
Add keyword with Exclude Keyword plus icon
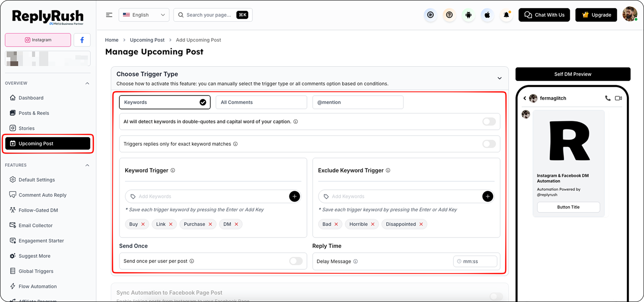pos(487,196)
